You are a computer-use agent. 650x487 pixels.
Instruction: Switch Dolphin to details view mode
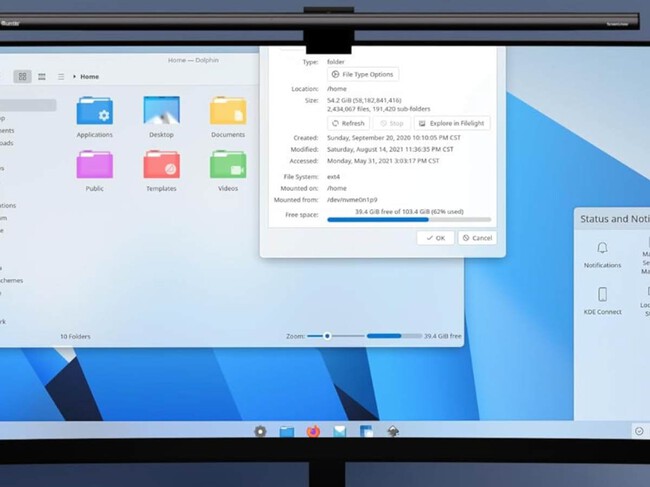click(61, 76)
